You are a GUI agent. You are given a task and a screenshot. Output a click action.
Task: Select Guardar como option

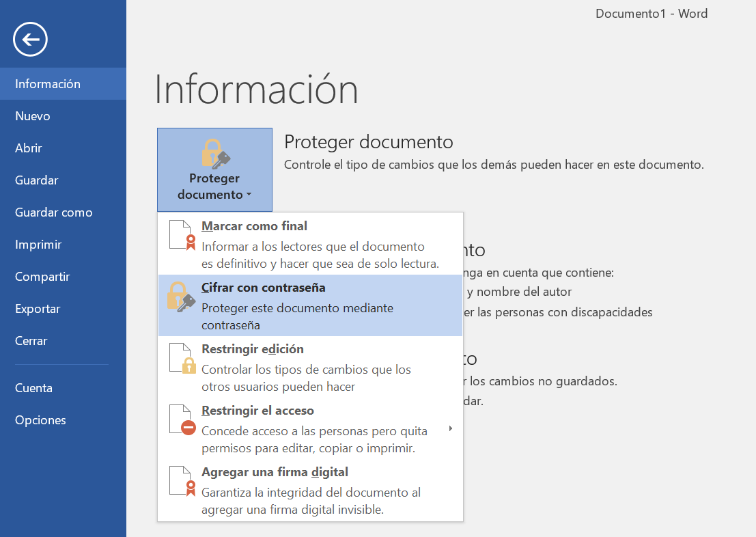tap(54, 212)
